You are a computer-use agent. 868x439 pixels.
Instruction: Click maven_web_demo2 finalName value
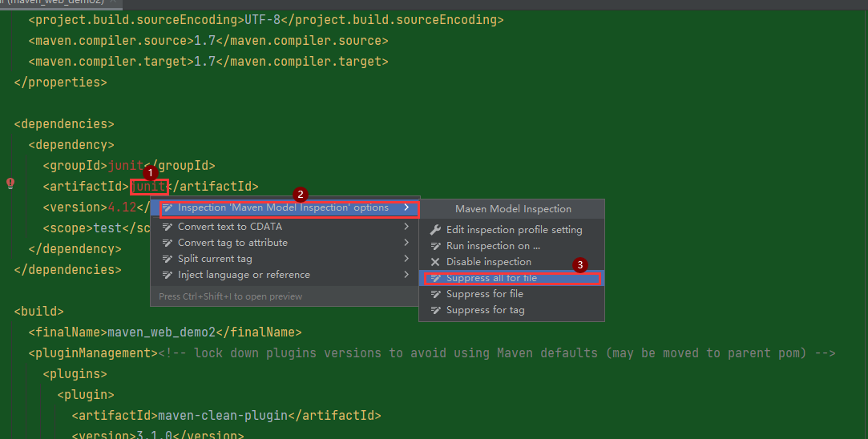pos(162,332)
